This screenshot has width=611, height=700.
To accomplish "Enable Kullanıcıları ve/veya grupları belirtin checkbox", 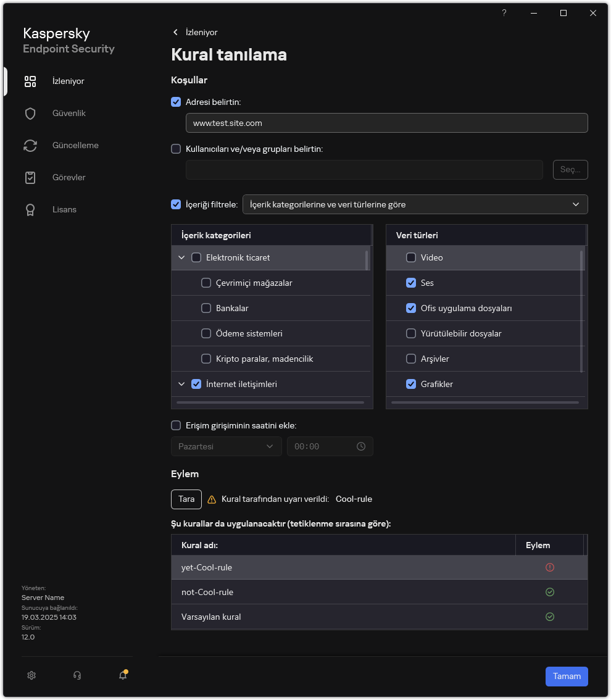I will coord(176,149).
